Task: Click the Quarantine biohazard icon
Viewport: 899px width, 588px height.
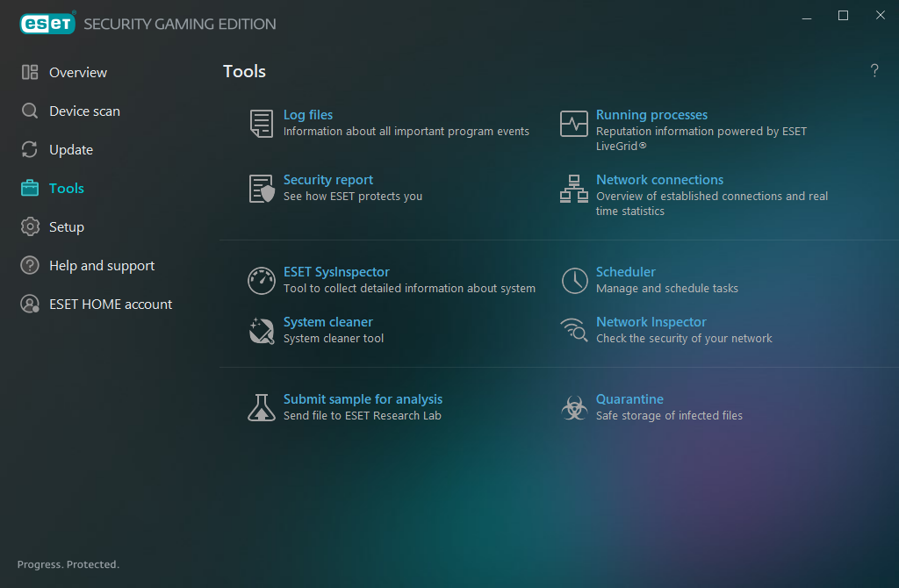Action: pos(574,407)
